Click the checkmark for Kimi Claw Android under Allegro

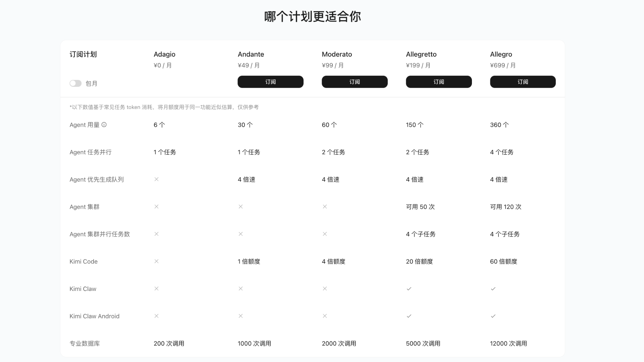[x=493, y=316]
